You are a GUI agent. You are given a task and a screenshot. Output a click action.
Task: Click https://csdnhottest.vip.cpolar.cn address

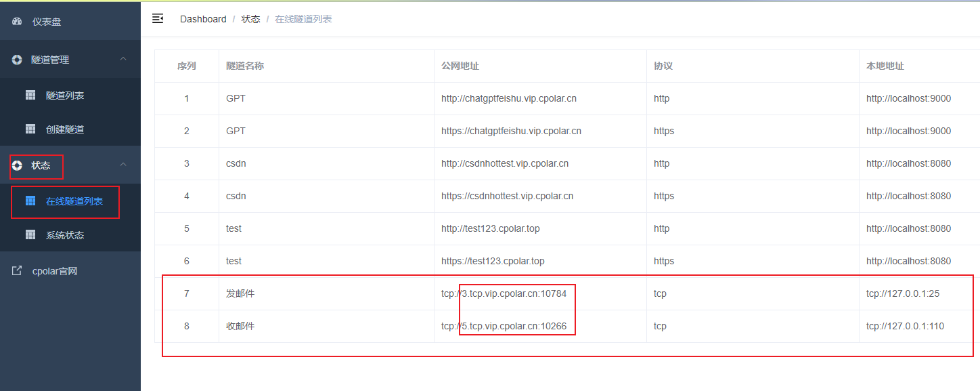point(507,196)
